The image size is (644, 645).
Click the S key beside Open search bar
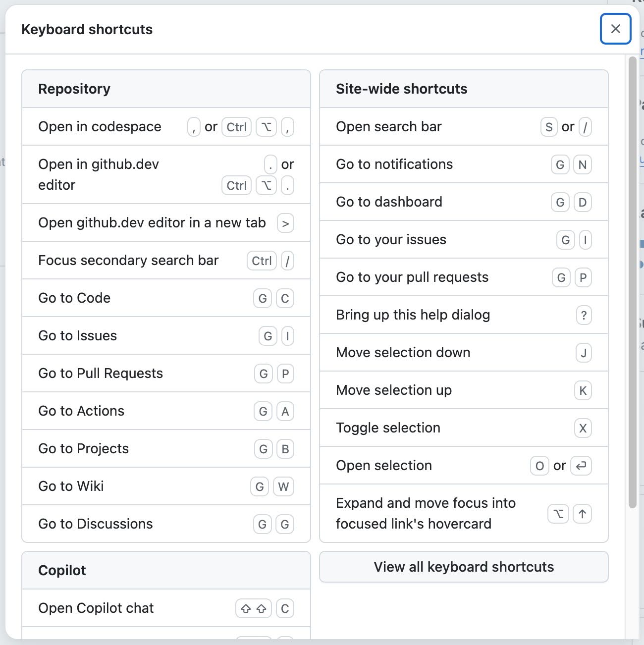tap(549, 127)
